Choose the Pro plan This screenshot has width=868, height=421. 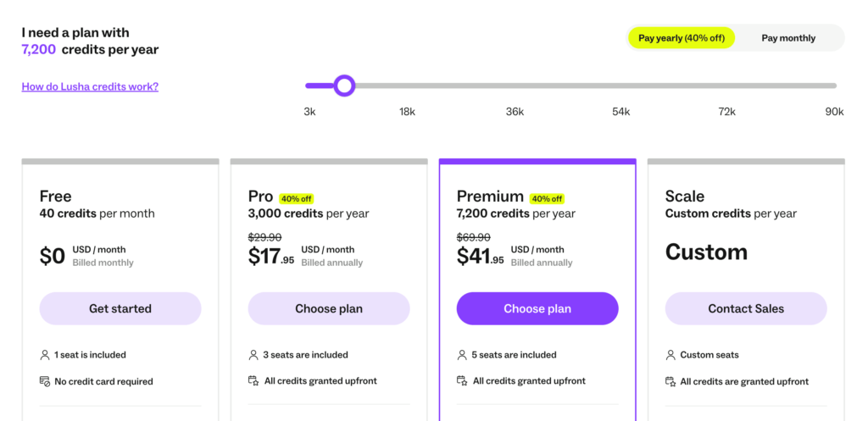click(329, 308)
